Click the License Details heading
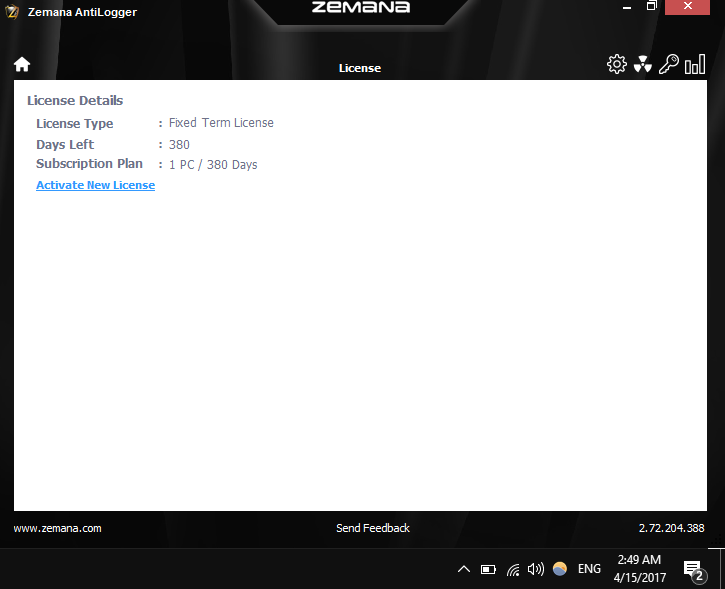Screen dimensions: 725x589 pyautogui.click(x=75, y=100)
